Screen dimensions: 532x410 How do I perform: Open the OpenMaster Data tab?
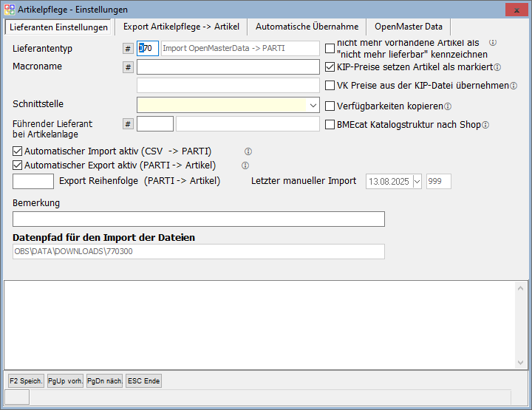408,27
